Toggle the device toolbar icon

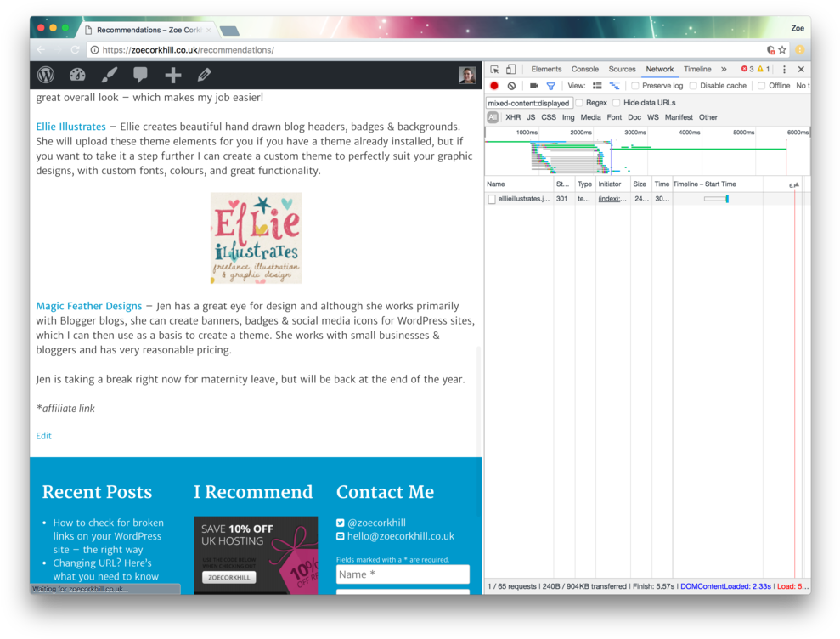(x=510, y=69)
